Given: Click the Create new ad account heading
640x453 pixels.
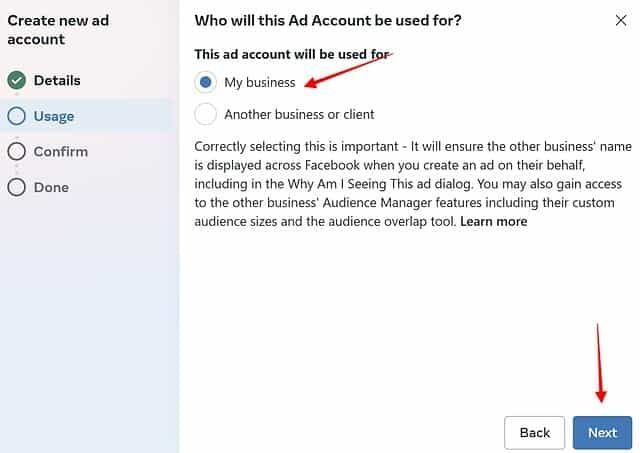Looking at the screenshot, I should (x=58, y=30).
